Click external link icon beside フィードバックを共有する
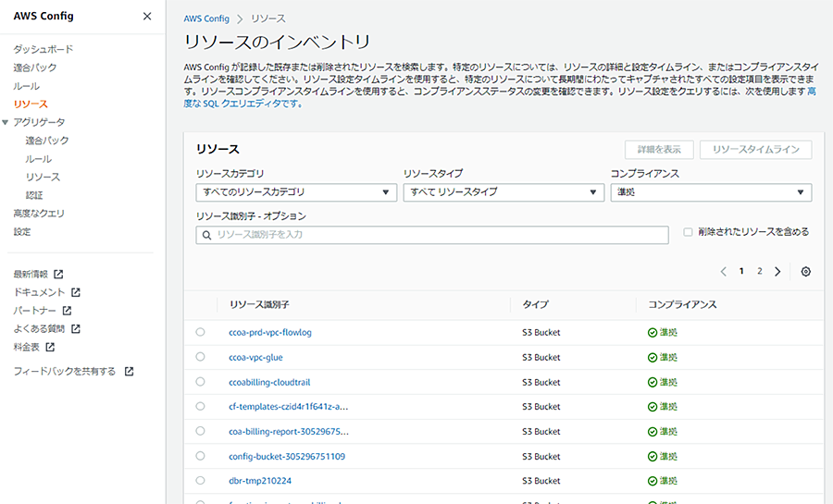Image resolution: width=833 pixels, height=504 pixels. [x=129, y=372]
